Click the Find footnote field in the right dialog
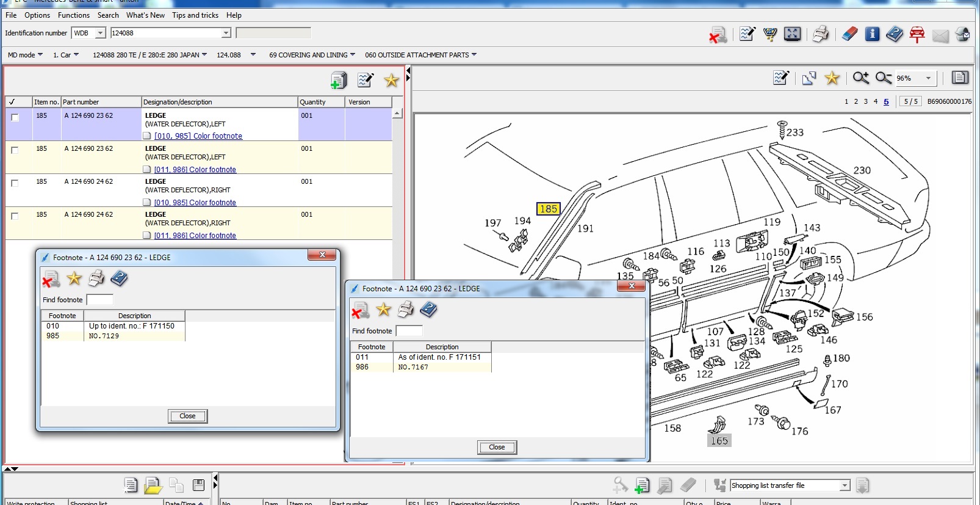The width and height of the screenshot is (980, 505). (x=409, y=331)
